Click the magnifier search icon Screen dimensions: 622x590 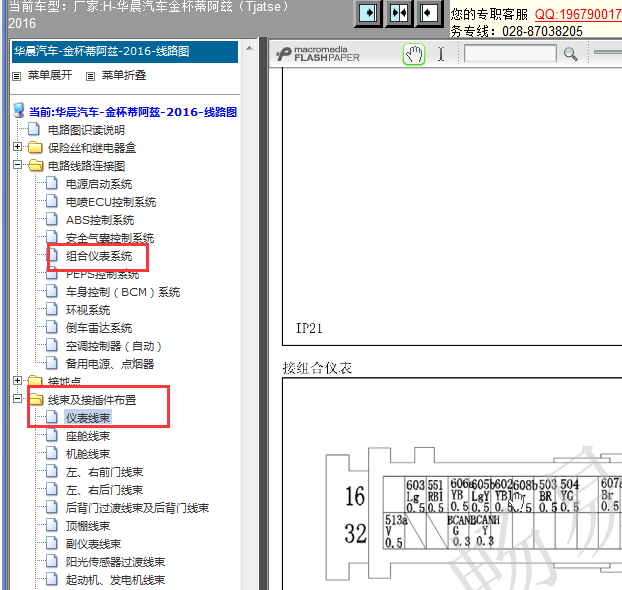[x=570, y=54]
